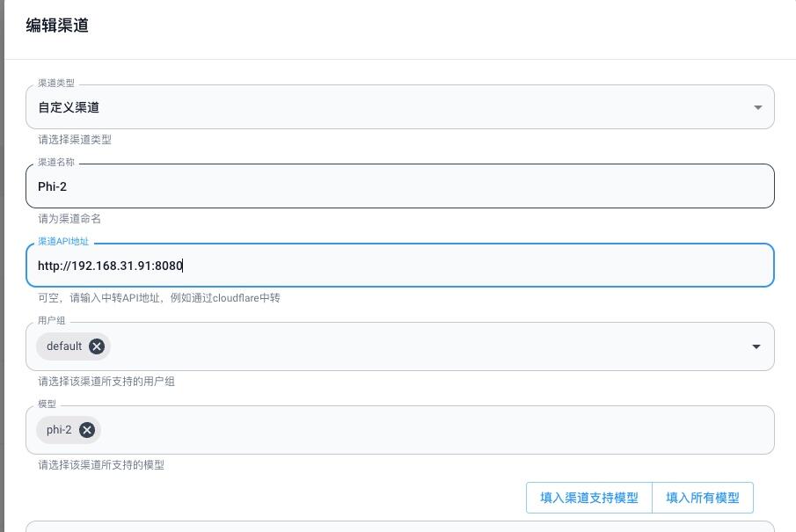
Task: Expand the 用户组 dropdown arrow
Action: coord(756,346)
